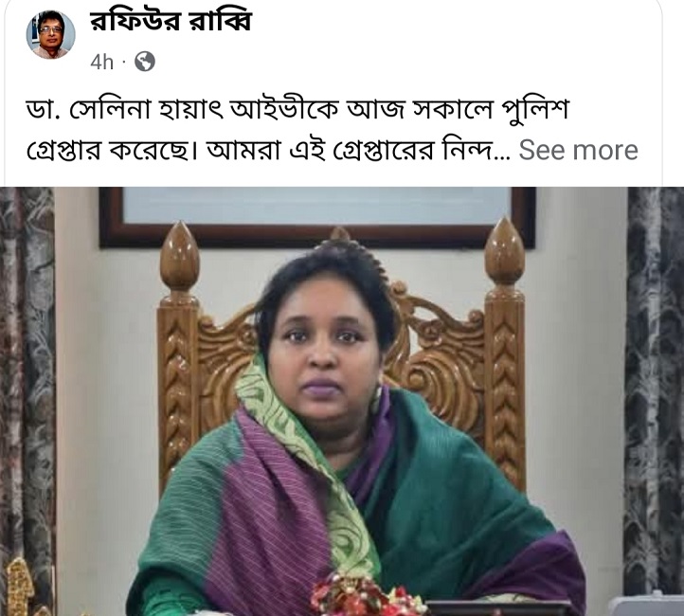Image resolution: width=684 pixels, height=616 pixels.
Task: Click the 4h post timestamp
Action: [101, 62]
